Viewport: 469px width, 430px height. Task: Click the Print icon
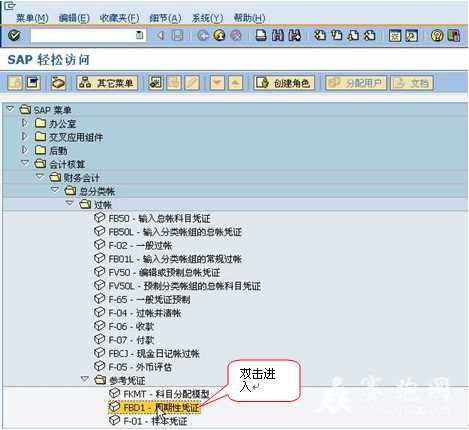(261, 35)
